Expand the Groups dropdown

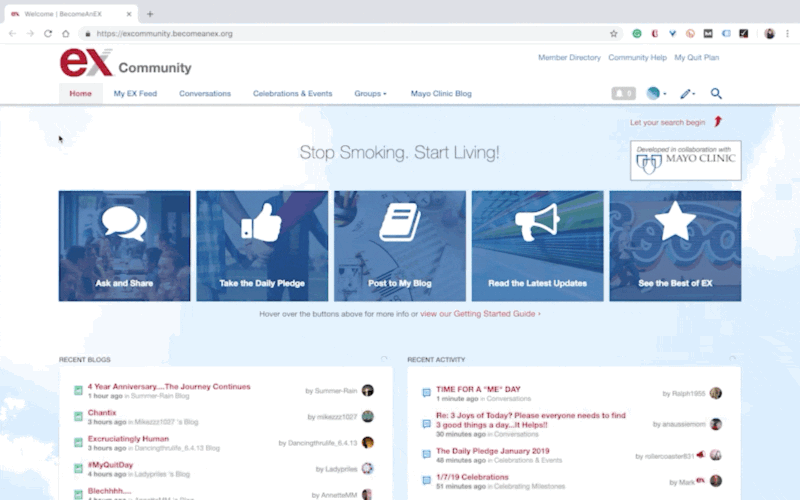click(x=370, y=94)
